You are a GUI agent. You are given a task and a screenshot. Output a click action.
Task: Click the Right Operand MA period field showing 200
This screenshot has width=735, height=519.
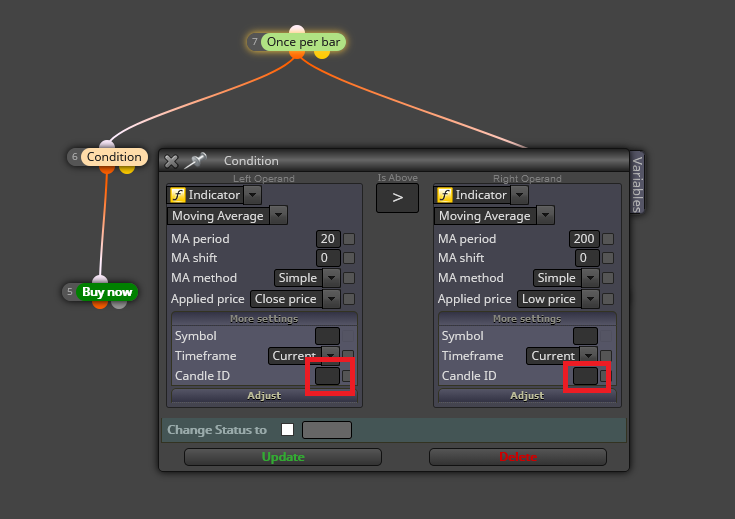point(584,239)
